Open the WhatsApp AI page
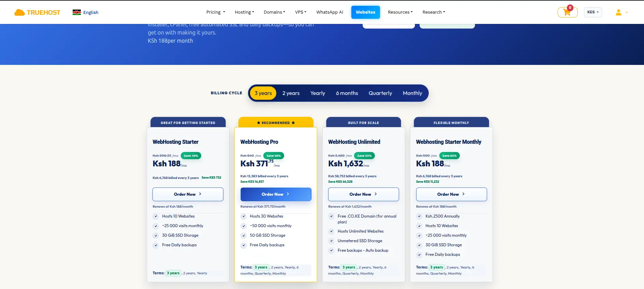 click(x=330, y=12)
